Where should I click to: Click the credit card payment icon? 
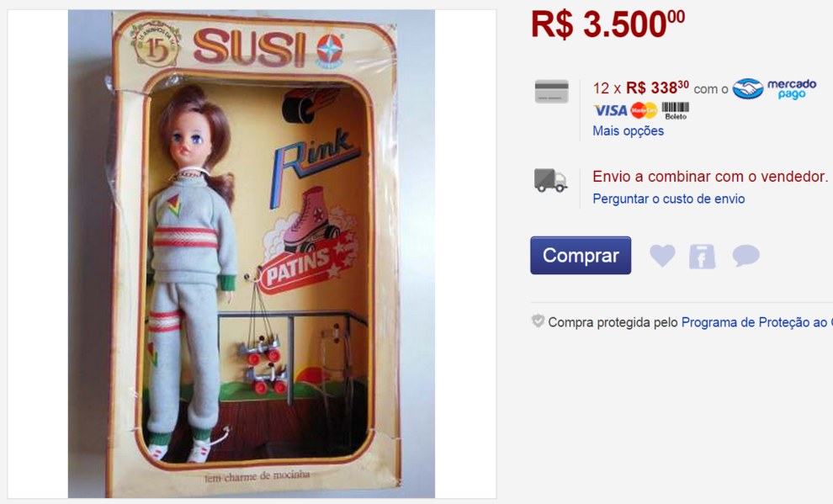(551, 92)
